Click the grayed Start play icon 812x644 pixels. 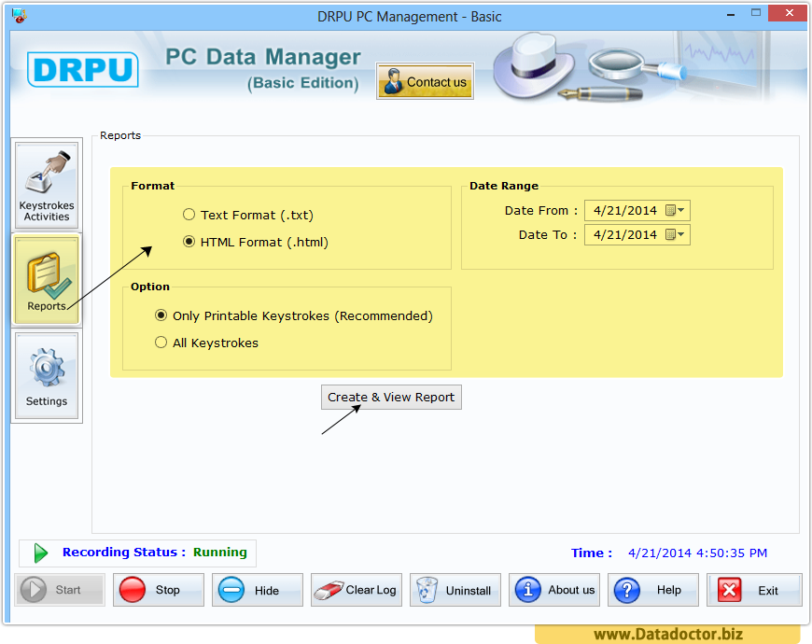(x=34, y=590)
